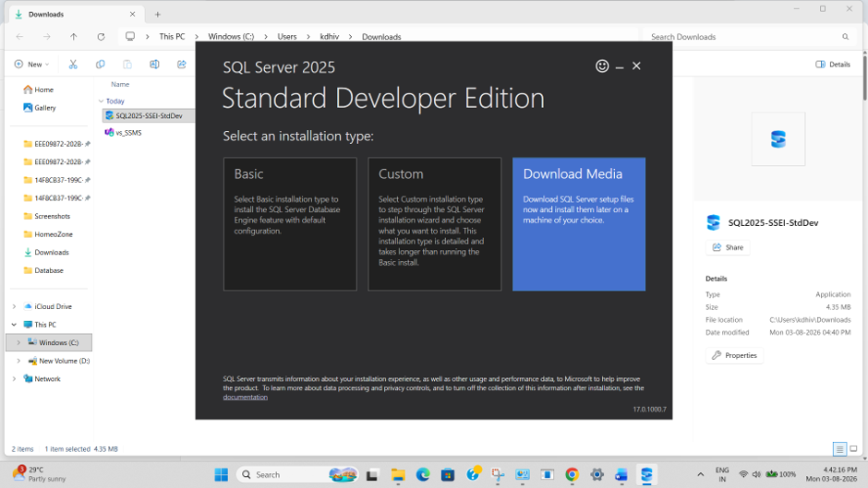Click the smiley feedback icon in installer
868x488 pixels.
pyautogui.click(x=602, y=65)
